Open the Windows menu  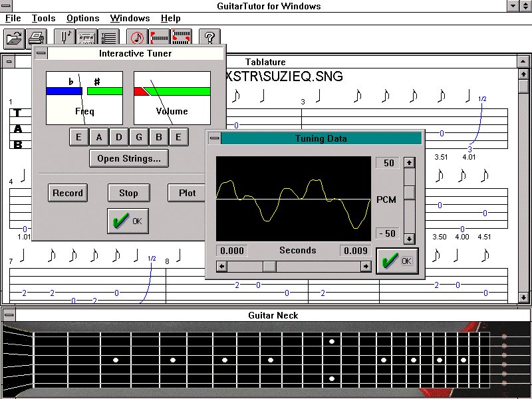click(x=130, y=19)
